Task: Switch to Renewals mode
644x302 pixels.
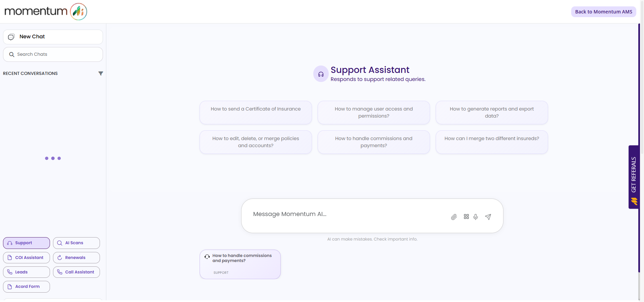Action: (x=76, y=258)
